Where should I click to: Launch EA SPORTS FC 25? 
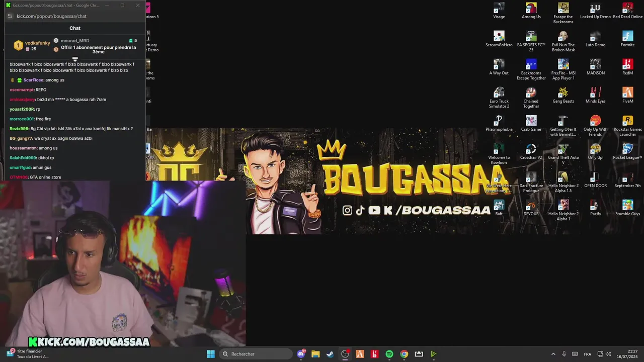click(x=531, y=42)
